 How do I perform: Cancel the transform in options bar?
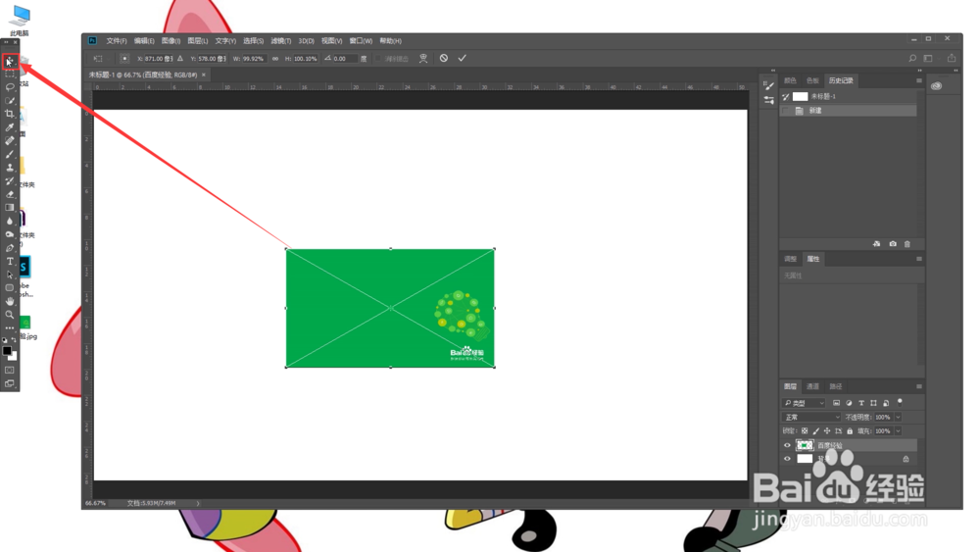point(444,58)
